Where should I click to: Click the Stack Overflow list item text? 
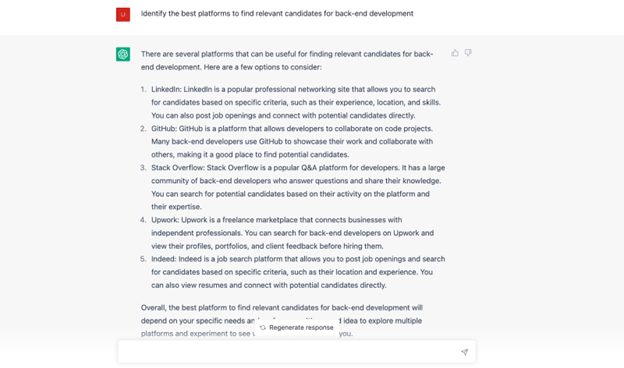(x=298, y=187)
